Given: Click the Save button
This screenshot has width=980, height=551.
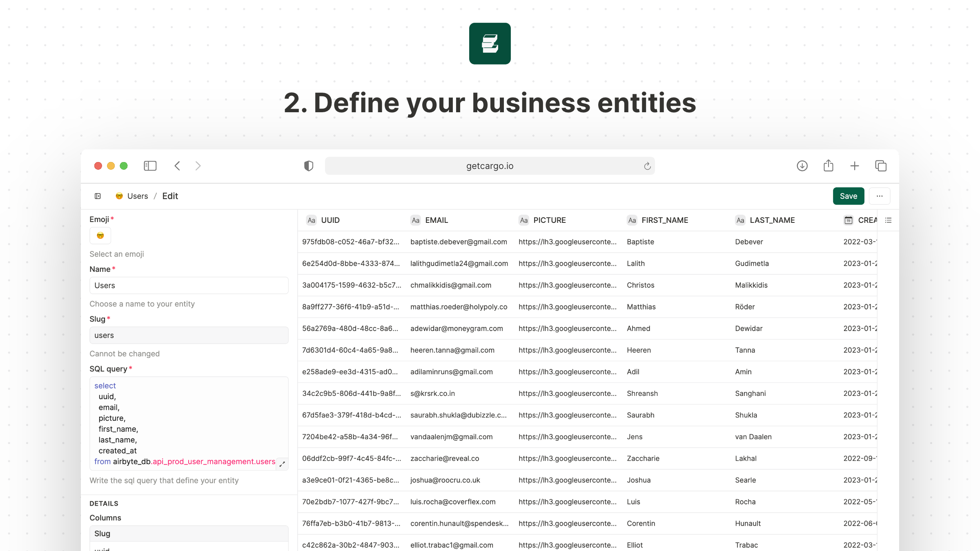Looking at the screenshot, I should coord(848,196).
